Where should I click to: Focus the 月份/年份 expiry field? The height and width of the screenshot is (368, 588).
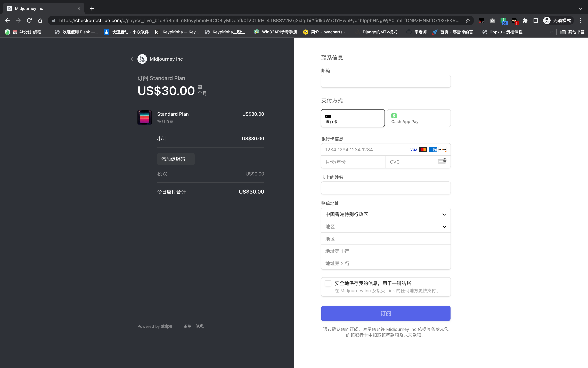coord(353,162)
